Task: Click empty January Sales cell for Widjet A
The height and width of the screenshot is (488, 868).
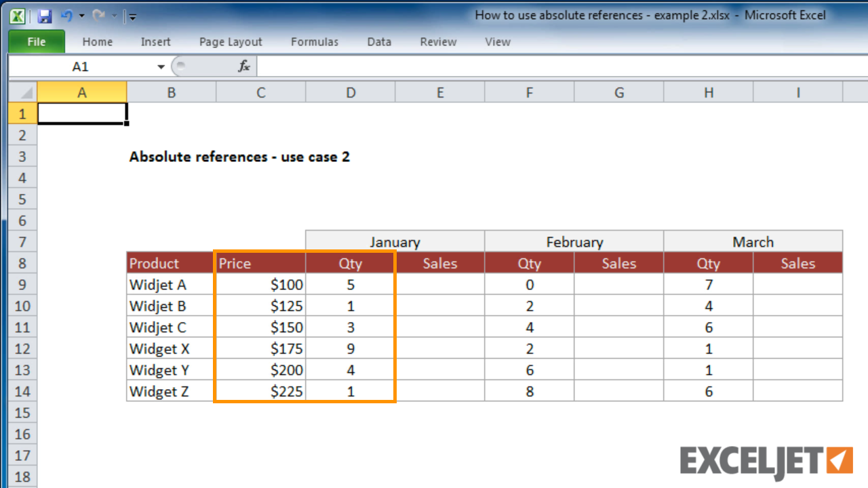Action: pyautogui.click(x=440, y=285)
